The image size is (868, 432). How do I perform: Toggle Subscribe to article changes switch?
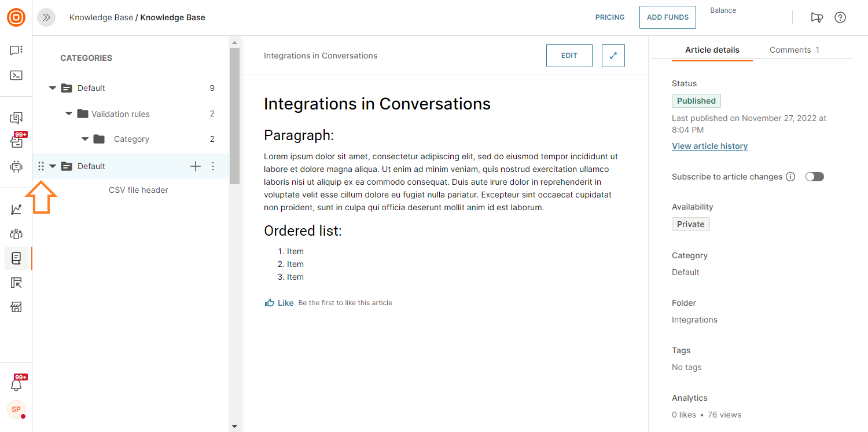tap(814, 177)
